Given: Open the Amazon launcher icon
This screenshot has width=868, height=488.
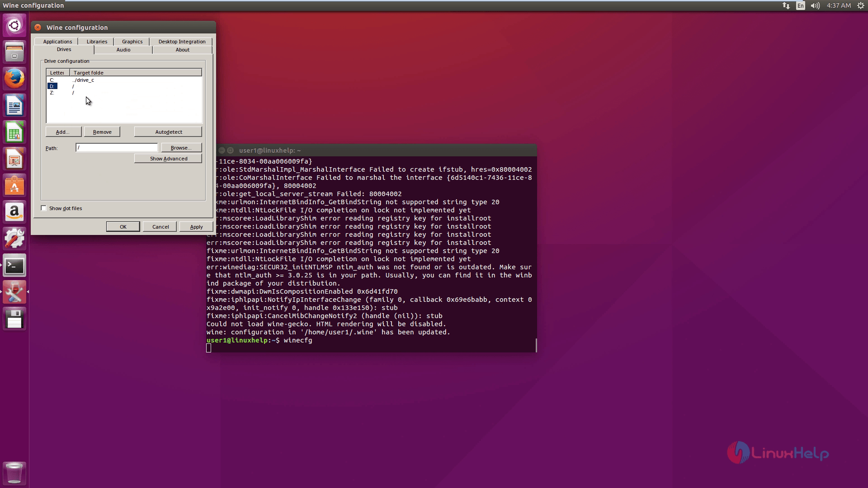Looking at the screenshot, I should (x=14, y=212).
